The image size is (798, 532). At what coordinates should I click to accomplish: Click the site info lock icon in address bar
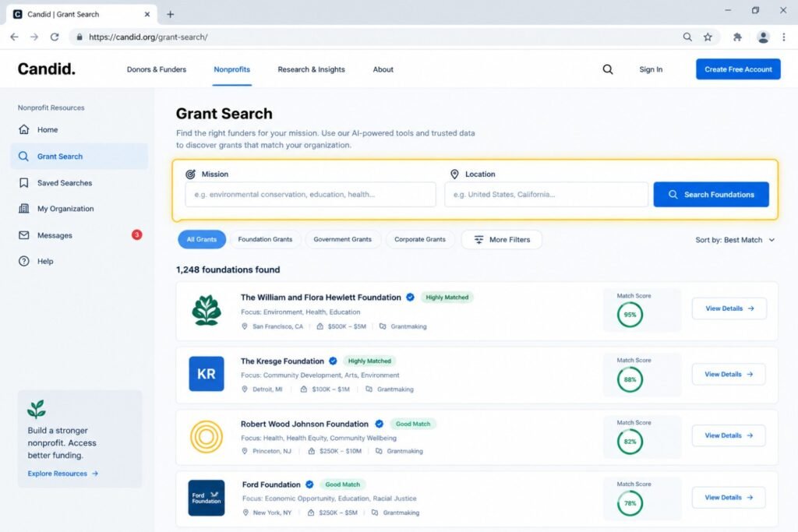click(x=79, y=37)
